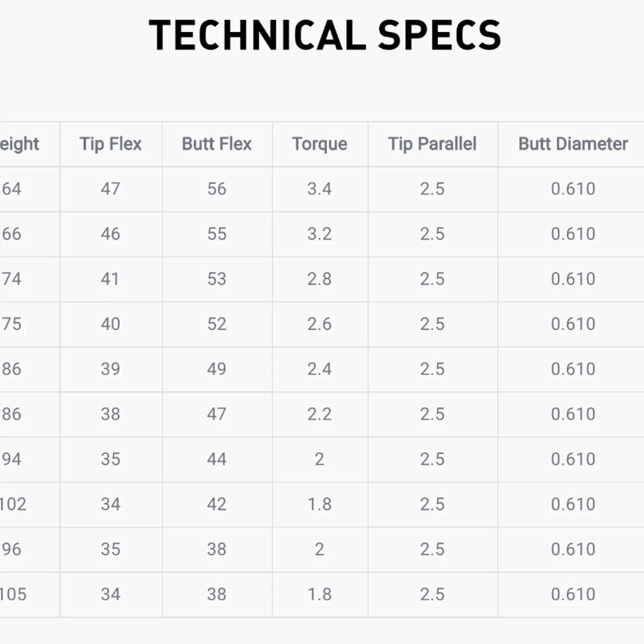
Task: Select the Torque value 2.6 cell
Action: 320,324
